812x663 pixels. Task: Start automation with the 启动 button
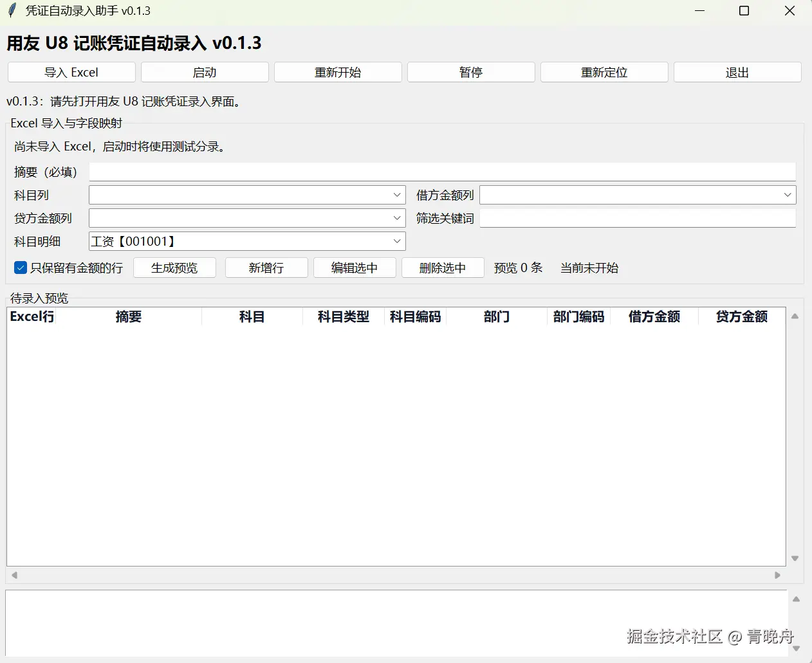[205, 72]
